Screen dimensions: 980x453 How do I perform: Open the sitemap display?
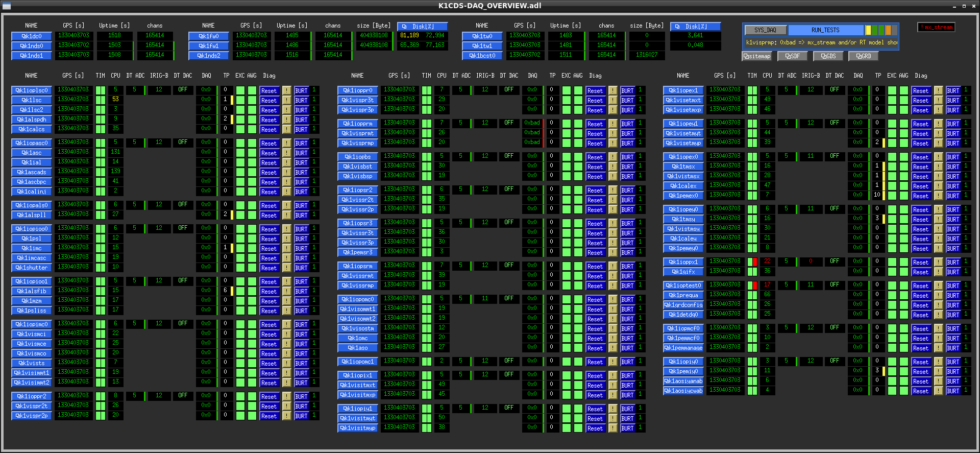(756, 56)
